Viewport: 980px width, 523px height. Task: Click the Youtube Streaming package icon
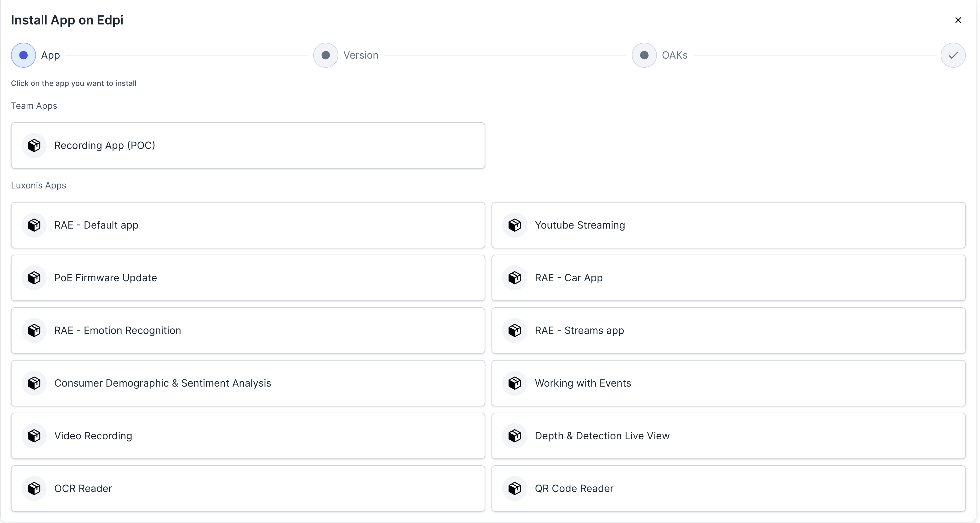pyautogui.click(x=515, y=225)
